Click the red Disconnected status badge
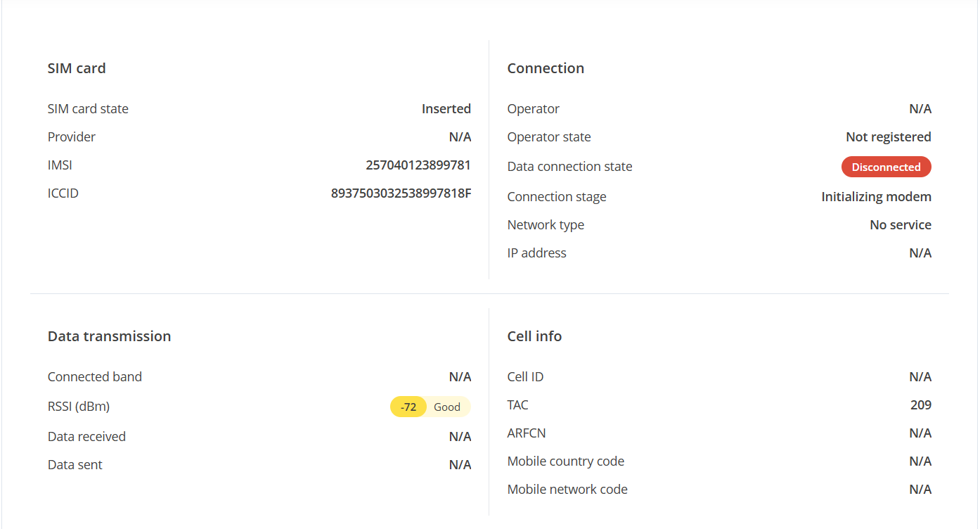980x529 pixels. pos(886,167)
